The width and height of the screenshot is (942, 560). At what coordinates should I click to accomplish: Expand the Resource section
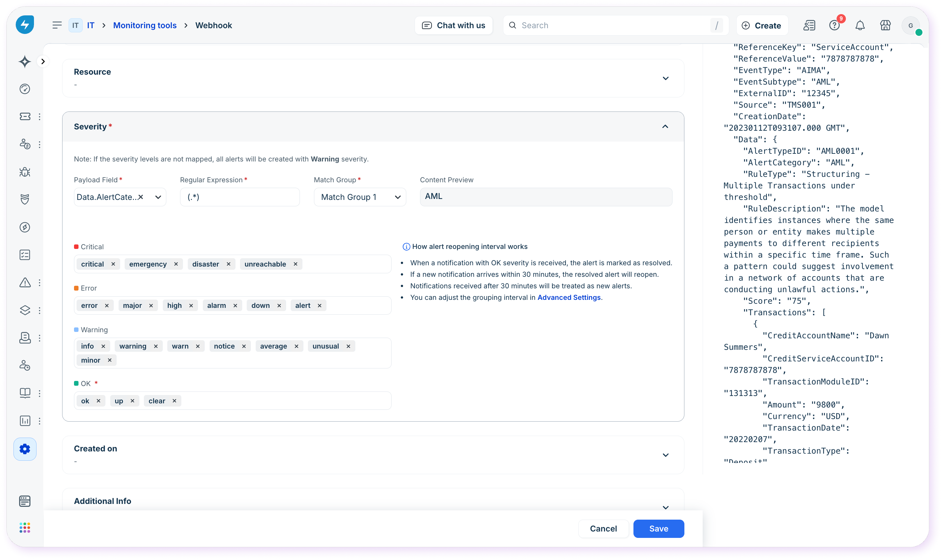pyautogui.click(x=665, y=78)
